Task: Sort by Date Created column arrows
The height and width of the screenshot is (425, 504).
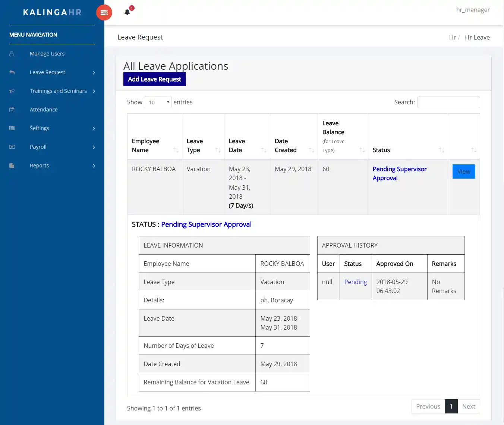Action: point(312,150)
